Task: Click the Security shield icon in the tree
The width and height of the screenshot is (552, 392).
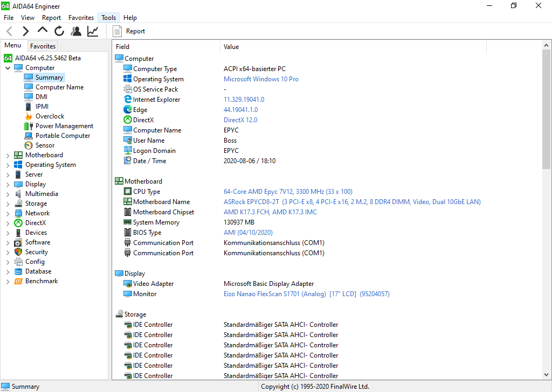Action: [18, 252]
